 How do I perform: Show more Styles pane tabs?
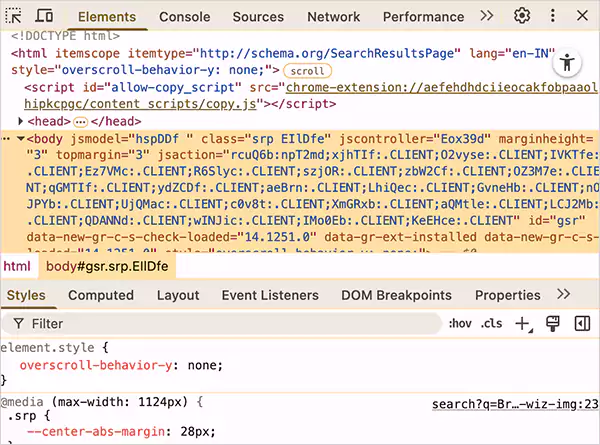tap(564, 295)
